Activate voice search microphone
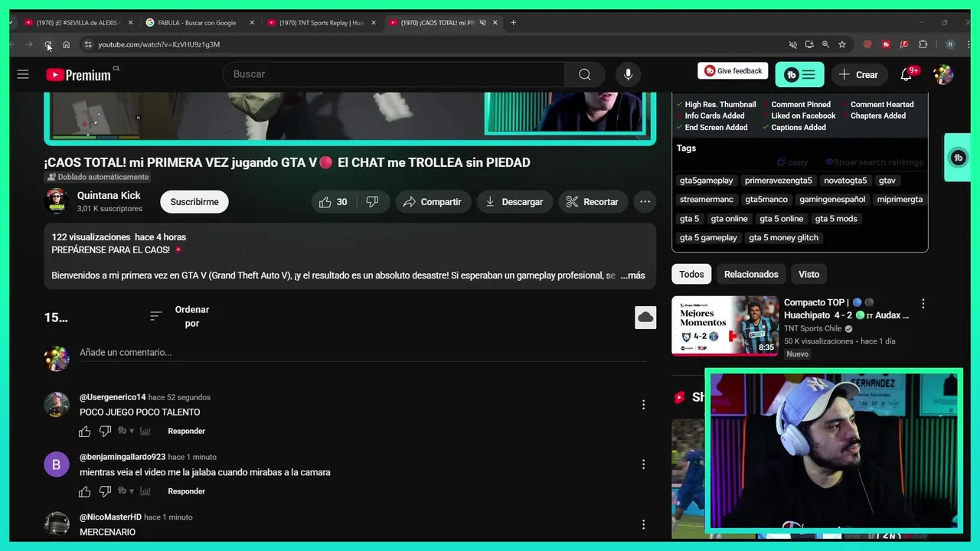The height and width of the screenshot is (551, 980). 628,74
